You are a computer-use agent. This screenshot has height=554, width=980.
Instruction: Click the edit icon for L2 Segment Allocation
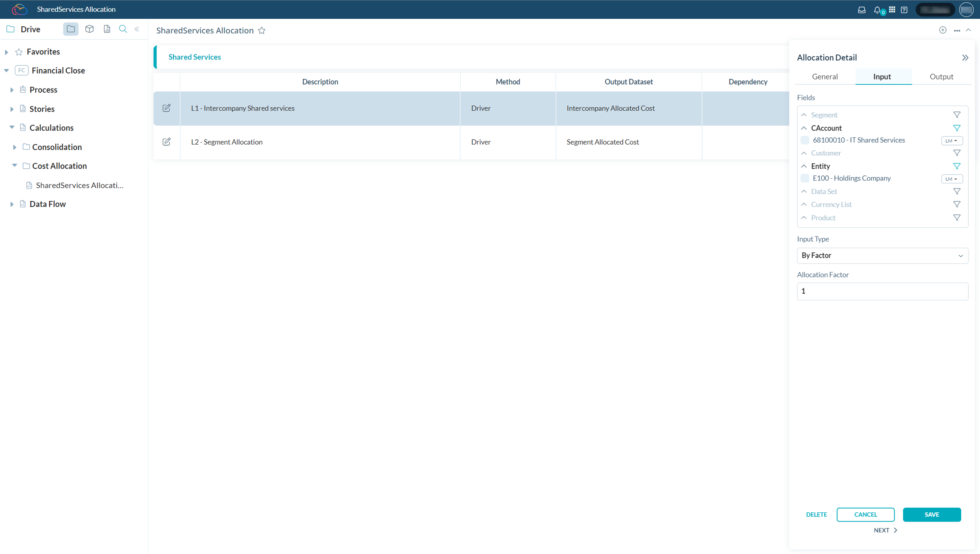click(x=166, y=142)
